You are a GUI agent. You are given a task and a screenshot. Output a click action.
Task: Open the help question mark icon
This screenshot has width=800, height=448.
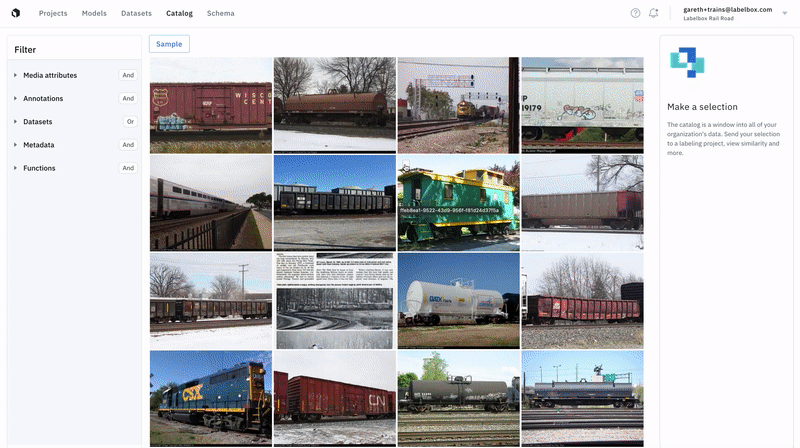(x=635, y=13)
